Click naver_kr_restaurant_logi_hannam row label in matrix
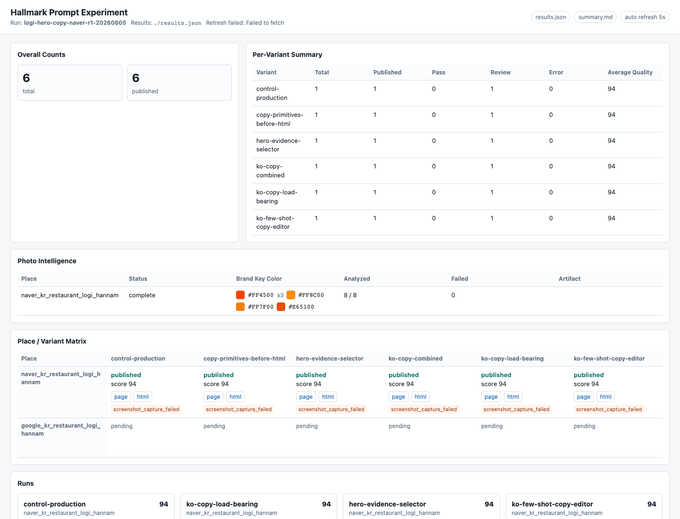The image size is (680, 519). point(61,378)
